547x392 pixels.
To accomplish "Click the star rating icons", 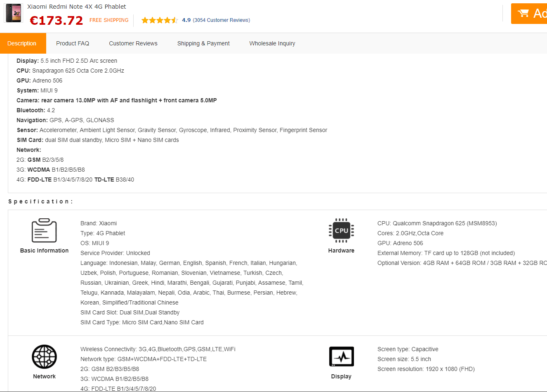I will click(x=160, y=20).
